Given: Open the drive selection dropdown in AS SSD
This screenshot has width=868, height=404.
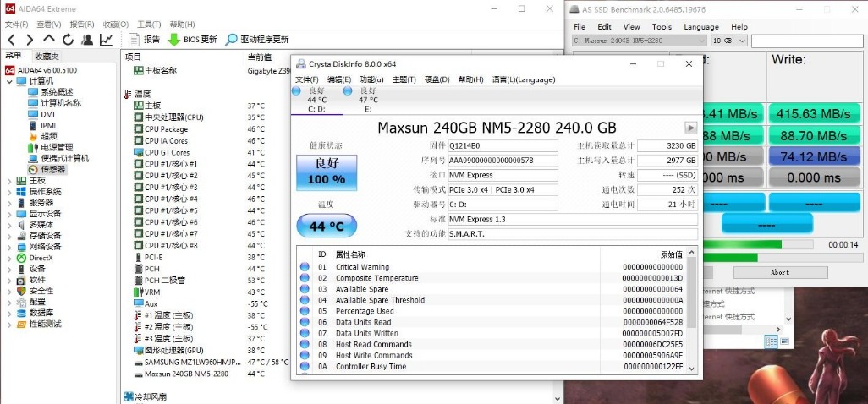Looking at the screenshot, I should coord(639,41).
